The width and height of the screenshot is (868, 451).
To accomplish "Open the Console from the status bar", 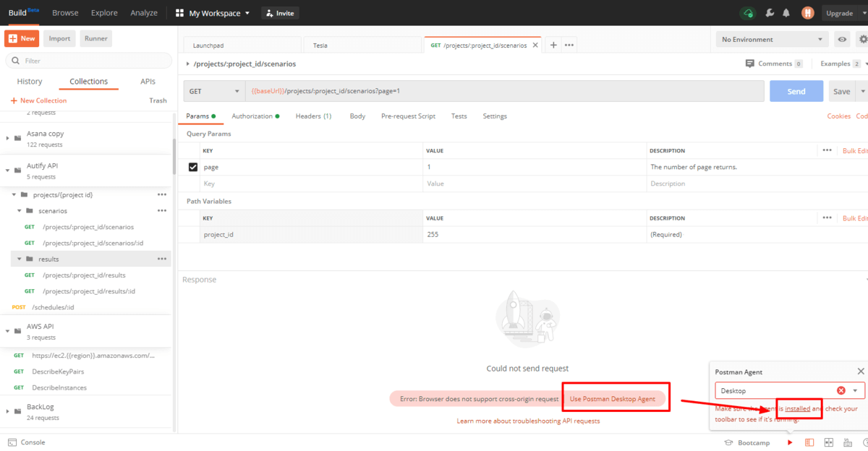I will point(26,442).
